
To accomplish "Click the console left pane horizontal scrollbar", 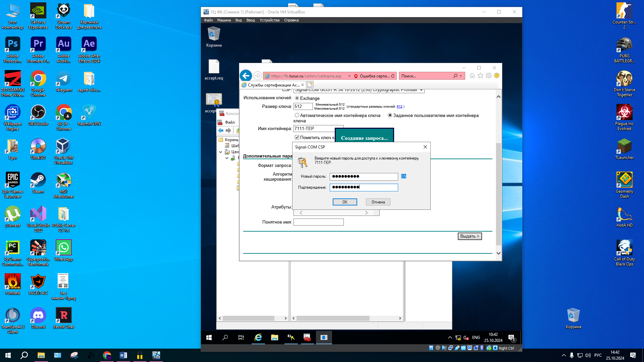I will pyautogui.click(x=249, y=318).
